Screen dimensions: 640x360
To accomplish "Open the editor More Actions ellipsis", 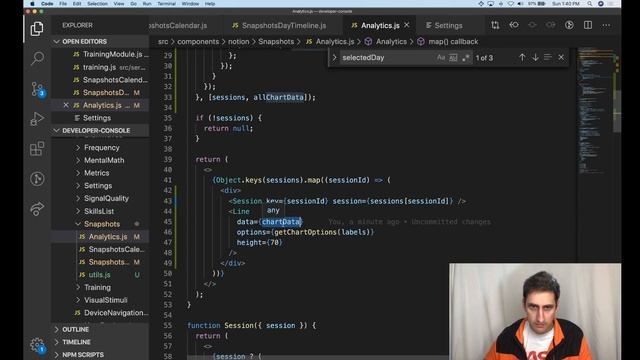I will [x=606, y=25].
